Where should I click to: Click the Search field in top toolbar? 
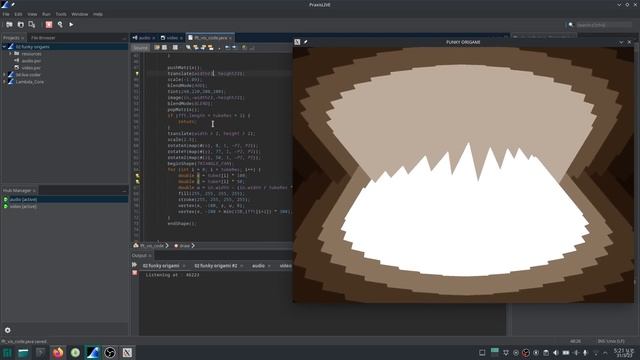tap(603, 25)
